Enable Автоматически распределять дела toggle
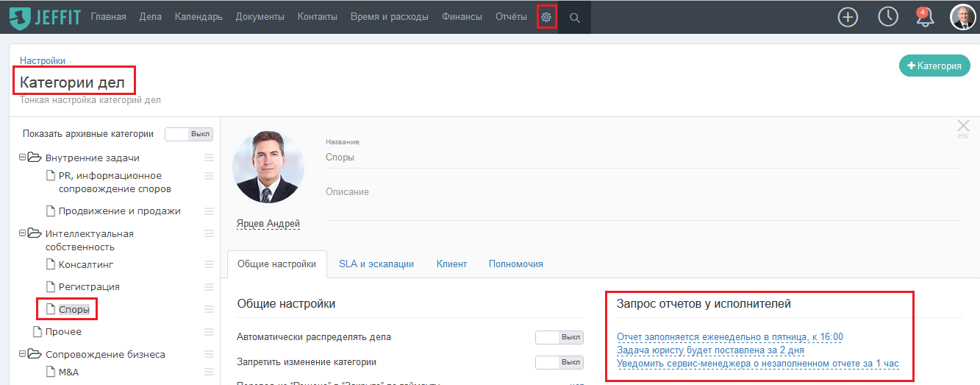The width and height of the screenshot is (980, 385). tap(559, 337)
